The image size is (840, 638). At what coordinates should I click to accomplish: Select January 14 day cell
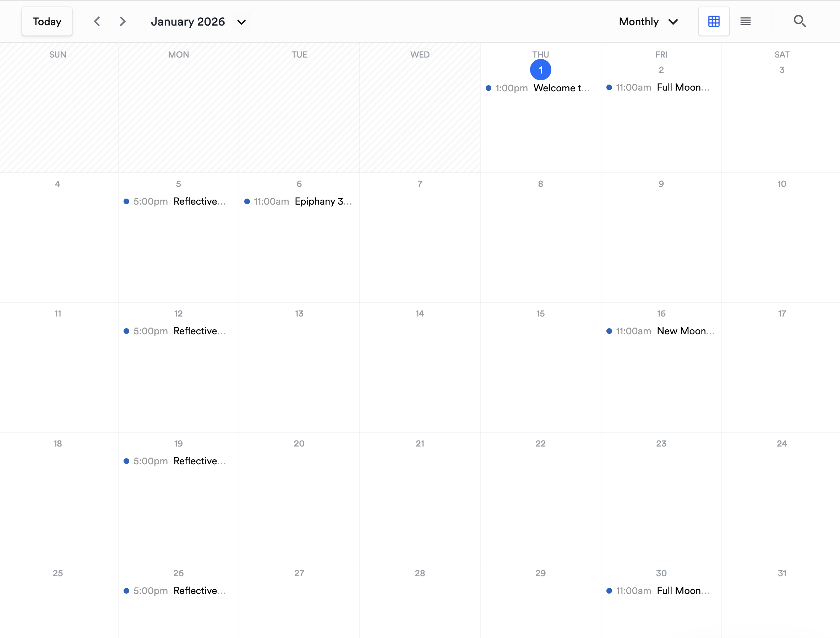pos(420,372)
